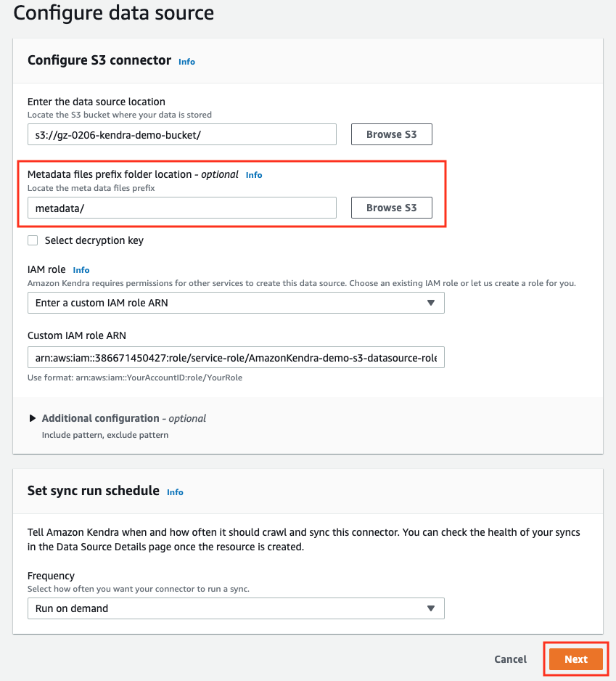The image size is (616, 681).
Task: Click the Frequency dropdown arrow icon
Action: point(431,608)
